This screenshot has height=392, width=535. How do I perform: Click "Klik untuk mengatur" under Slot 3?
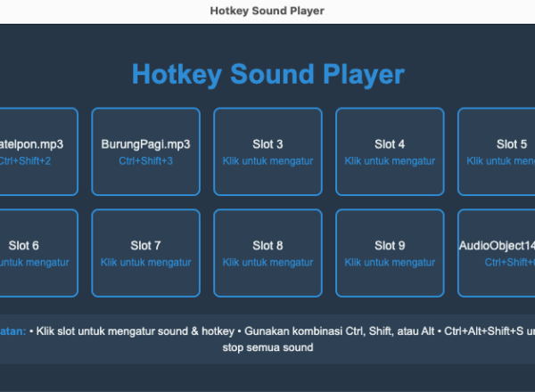click(x=267, y=161)
